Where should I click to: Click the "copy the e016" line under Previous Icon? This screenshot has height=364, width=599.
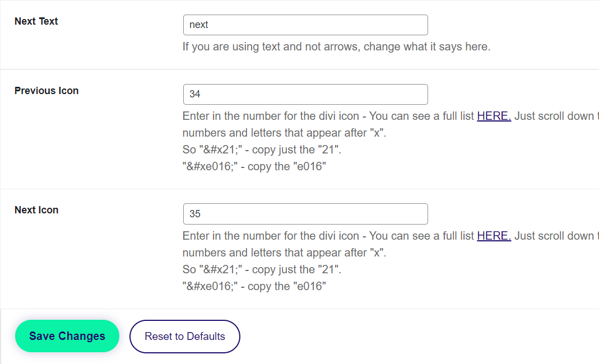tap(254, 167)
